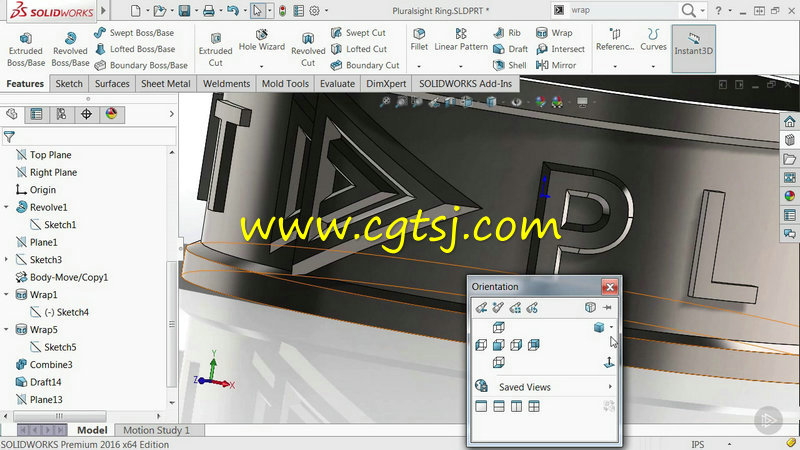Choose Boundary Boss/Base feature

(141, 65)
